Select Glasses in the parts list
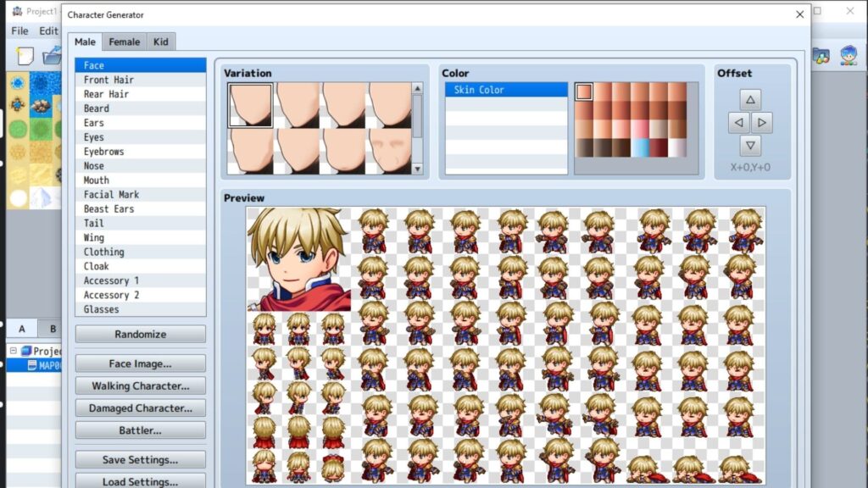Screen dimensions: 868x488 [x=141, y=309]
